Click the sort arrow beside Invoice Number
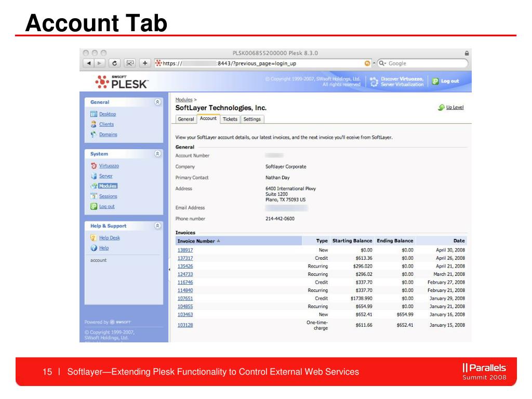 219,241
